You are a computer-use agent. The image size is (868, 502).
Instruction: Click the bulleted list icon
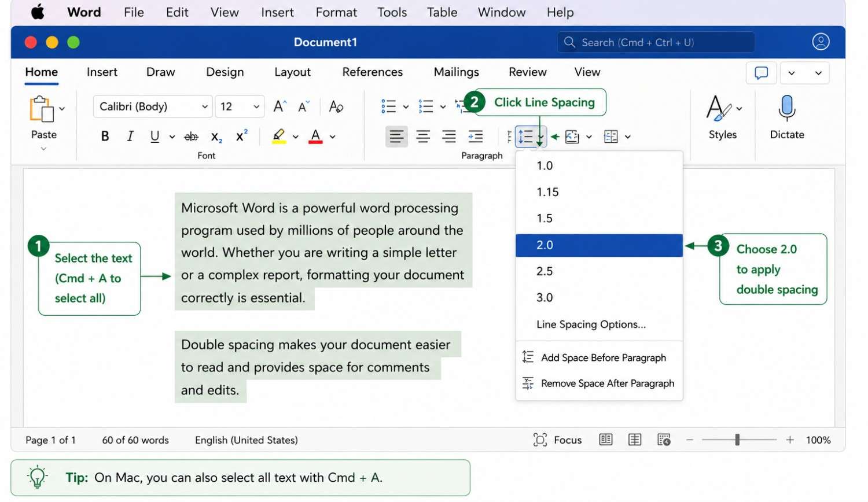pyautogui.click(x=388, y=106)
